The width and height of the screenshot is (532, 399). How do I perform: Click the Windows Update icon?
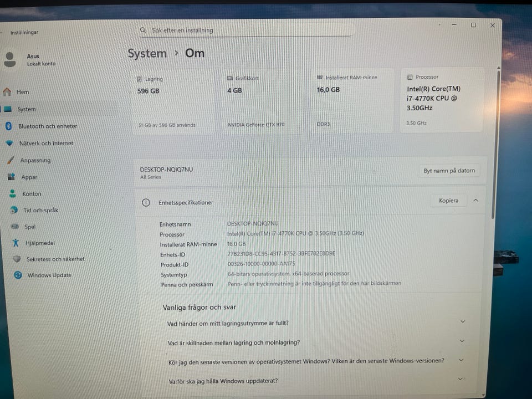click(18, 275)
